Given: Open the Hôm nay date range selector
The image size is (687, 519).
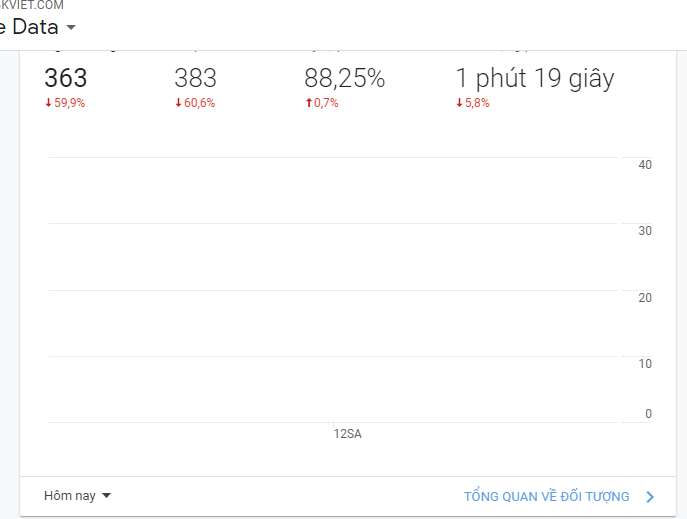Looking at the screenshot, I should pyautogui.click(x=77, y=496).
